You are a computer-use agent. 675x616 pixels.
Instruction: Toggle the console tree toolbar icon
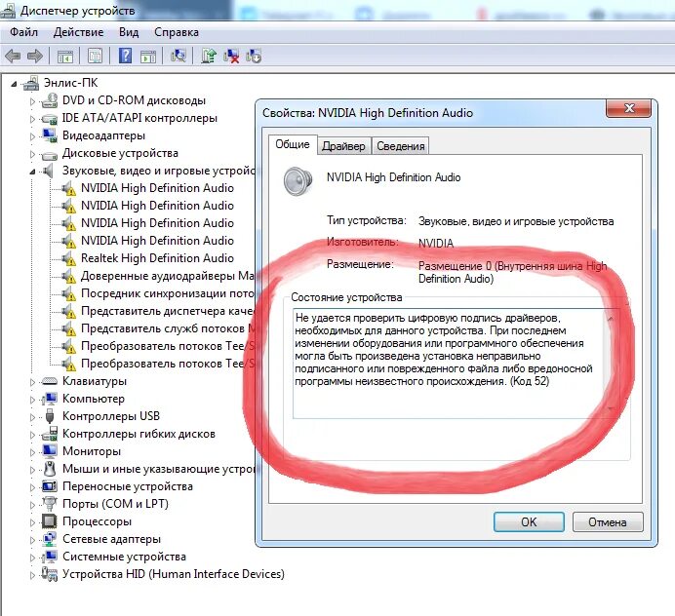pos(65,56)
